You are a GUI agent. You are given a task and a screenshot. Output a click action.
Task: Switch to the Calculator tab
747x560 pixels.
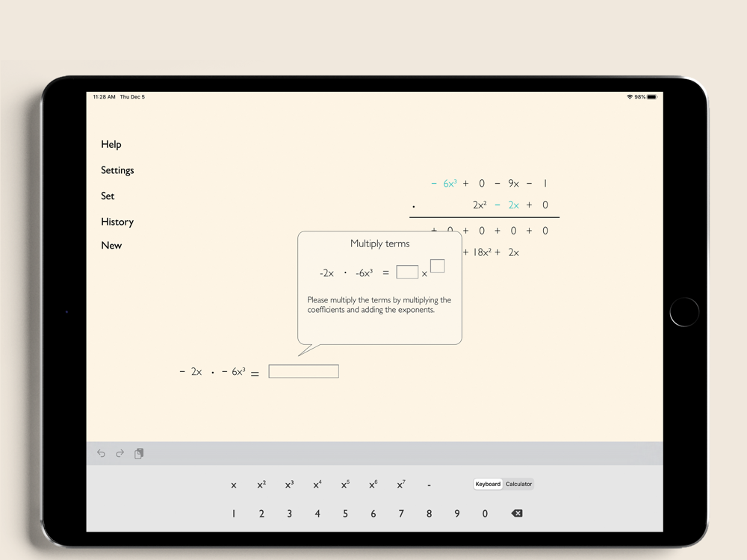coord(519,484)
